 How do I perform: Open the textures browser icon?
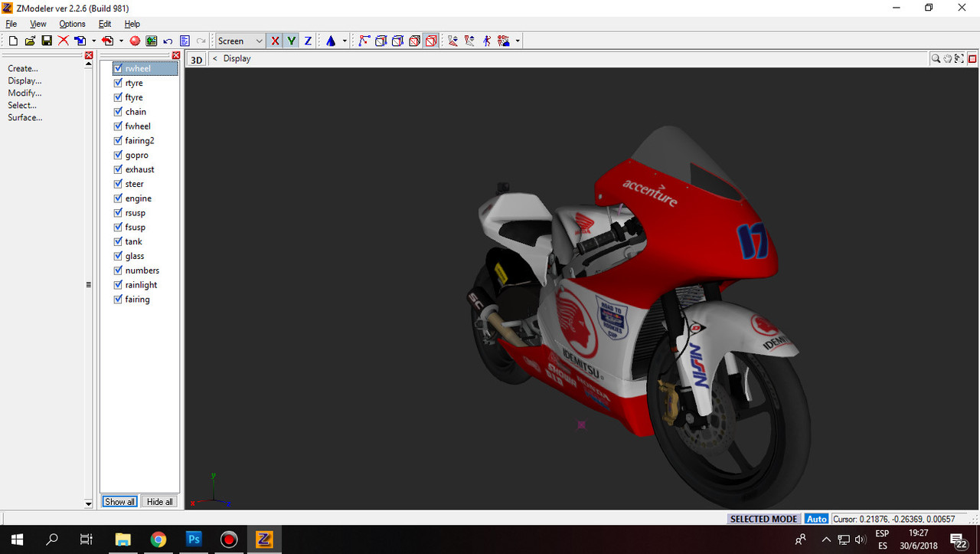(152, 41)
